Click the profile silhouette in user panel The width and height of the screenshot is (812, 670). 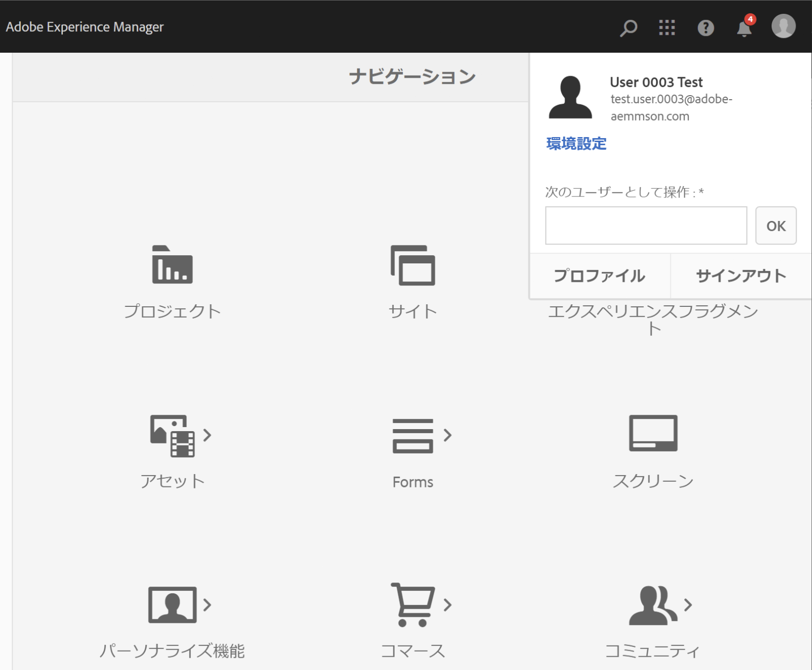(570, 97)
